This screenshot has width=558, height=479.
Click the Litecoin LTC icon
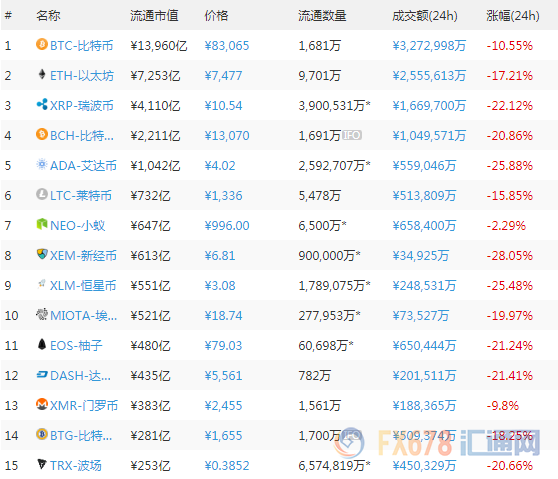pos(42,194)
